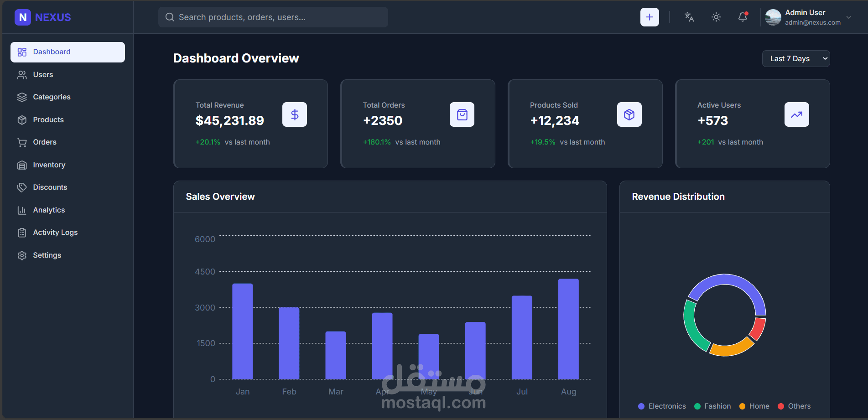Switch to the Orders section
Image resolution: width=868 pixels, height=420 pixels.
click(x=44, y=142)
